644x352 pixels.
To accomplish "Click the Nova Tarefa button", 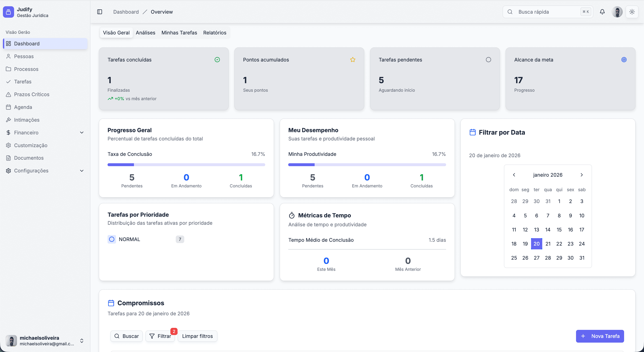I will pyautogui.click(x=600, y=336).
